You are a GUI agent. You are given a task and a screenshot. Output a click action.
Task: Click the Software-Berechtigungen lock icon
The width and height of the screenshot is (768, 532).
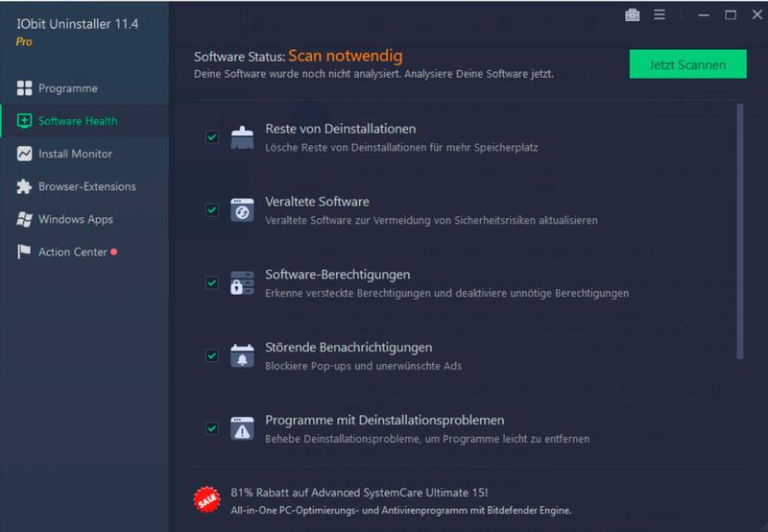coord(243,282)
